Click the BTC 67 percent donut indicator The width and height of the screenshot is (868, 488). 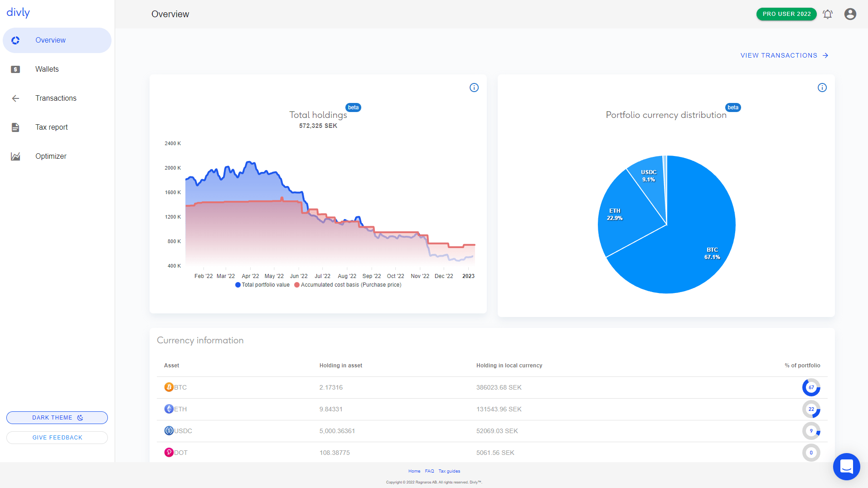pyautogui.click(x=811, y=387)
